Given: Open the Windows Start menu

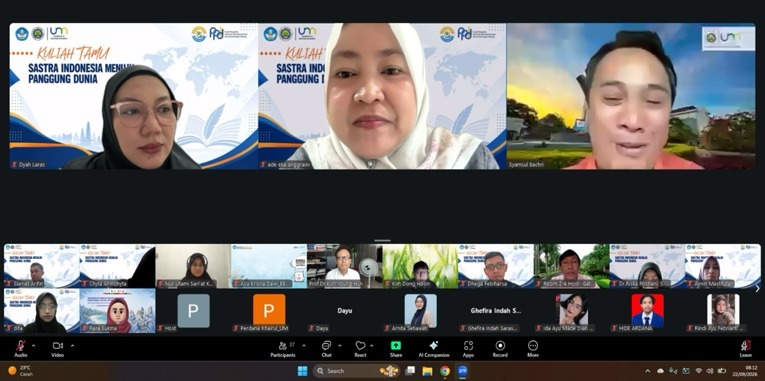Looking at the screenshot, I should coord(302,371).
